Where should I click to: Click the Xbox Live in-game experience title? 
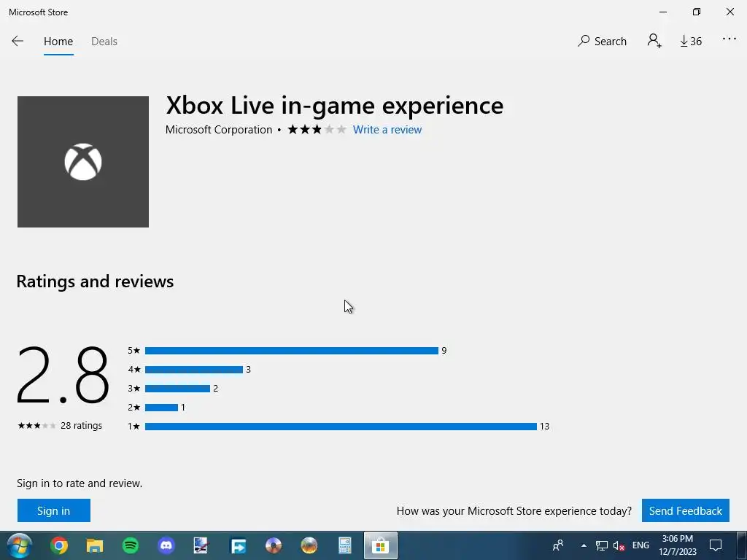tap(334, 105)
